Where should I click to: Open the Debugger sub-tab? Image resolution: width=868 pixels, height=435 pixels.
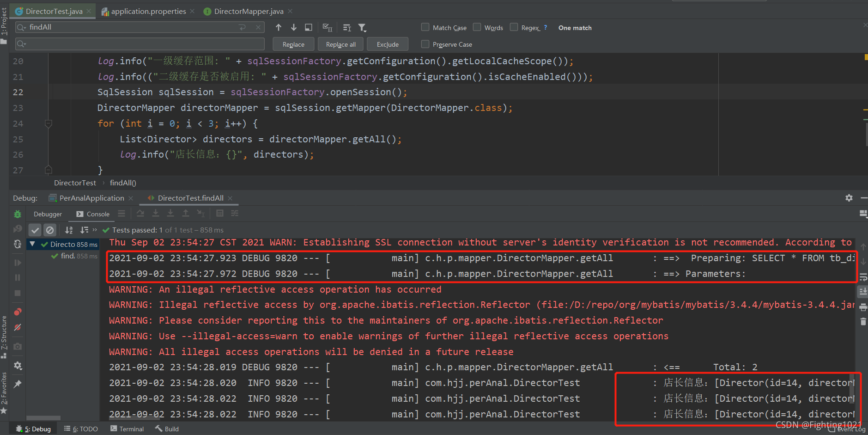click(x=48, y=214)
